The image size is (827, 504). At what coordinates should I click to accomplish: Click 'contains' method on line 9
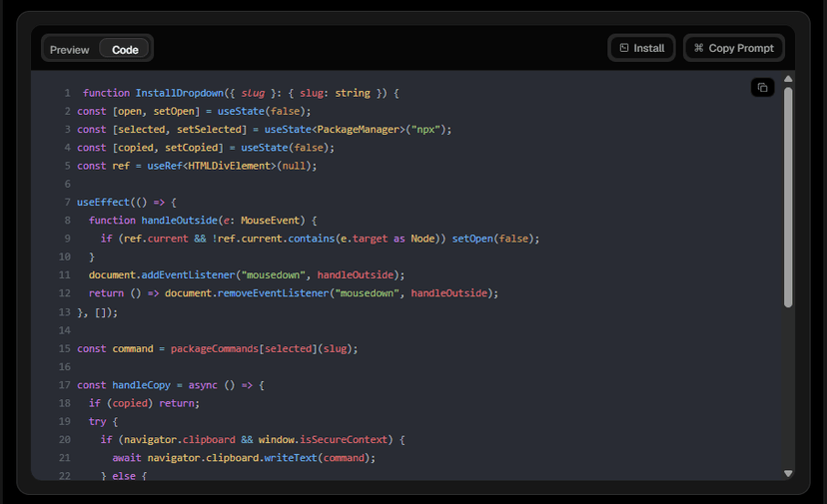pos(312,239)
